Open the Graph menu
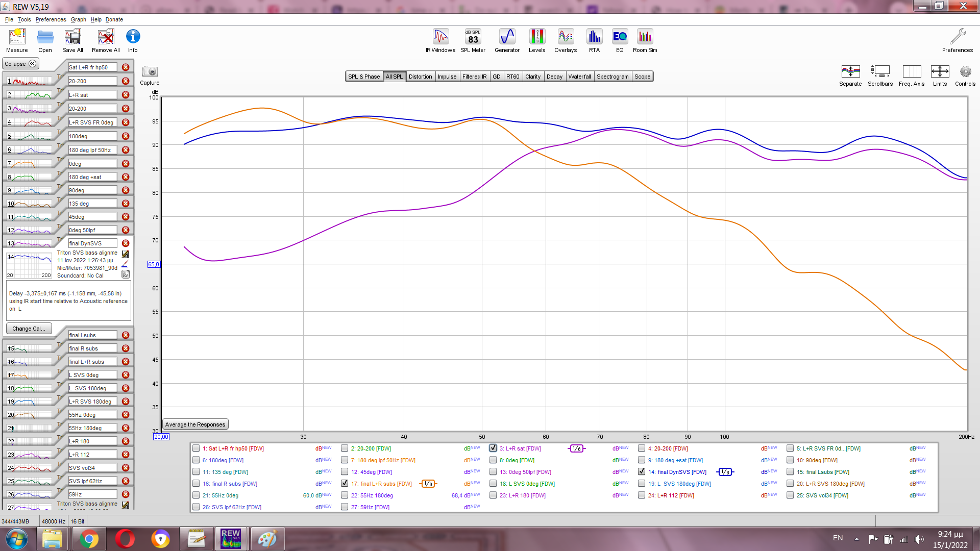The width and height of the screenshot is (980, 551). [78, 19]
